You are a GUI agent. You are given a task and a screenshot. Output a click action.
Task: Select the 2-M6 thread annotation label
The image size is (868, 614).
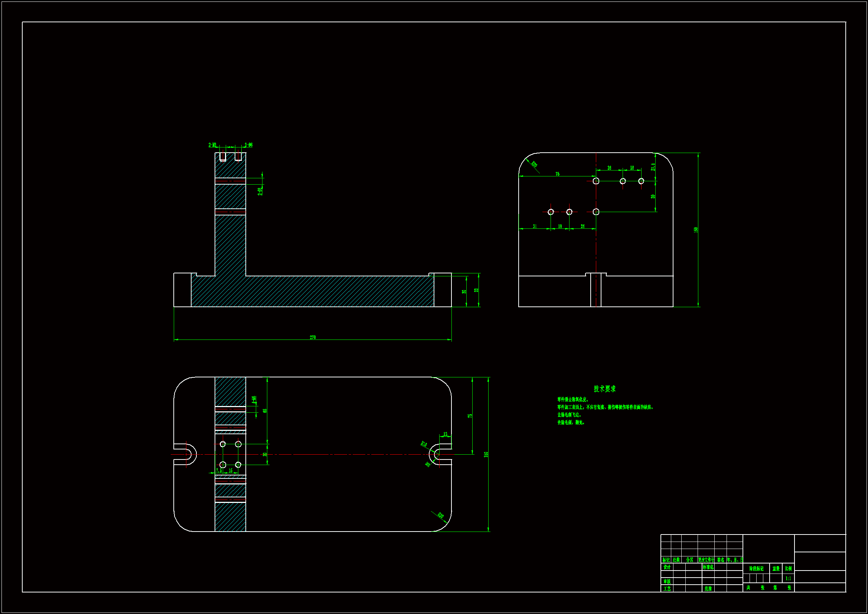(x=212, y=145)
